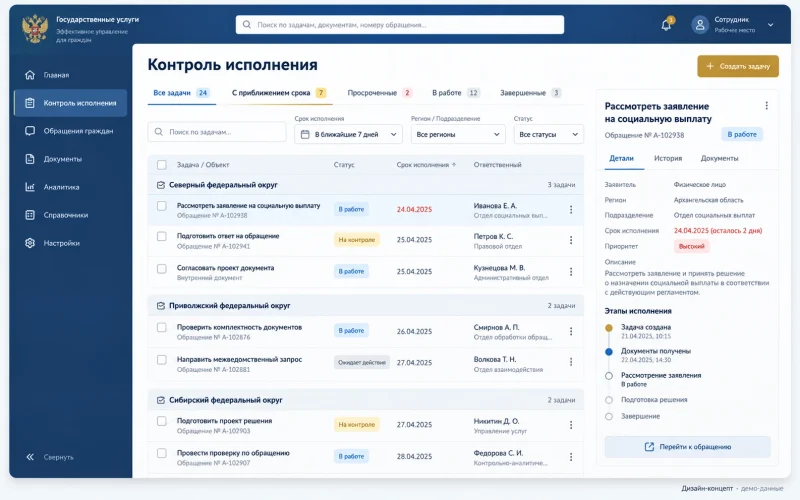The image size is (800, 500).
Task: Open row menu for Никитин Д. О. task
Action: pyautogui.click(x=571, y=425)
